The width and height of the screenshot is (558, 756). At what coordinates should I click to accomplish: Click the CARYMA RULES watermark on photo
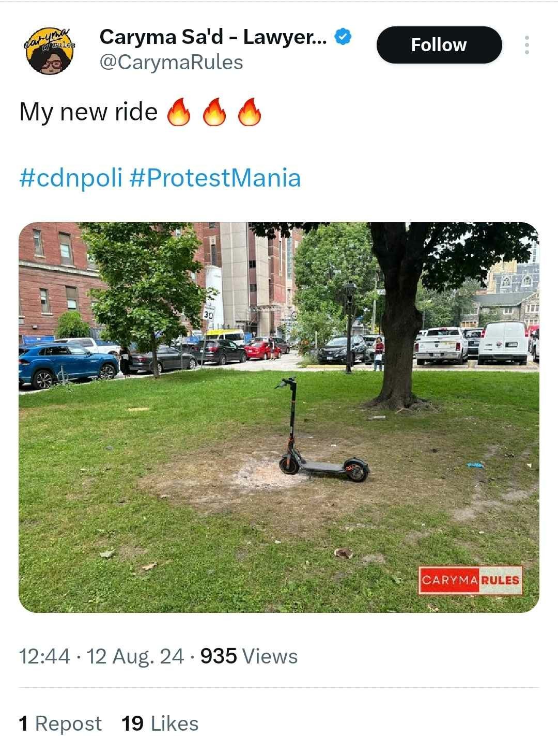click(470, 580)
